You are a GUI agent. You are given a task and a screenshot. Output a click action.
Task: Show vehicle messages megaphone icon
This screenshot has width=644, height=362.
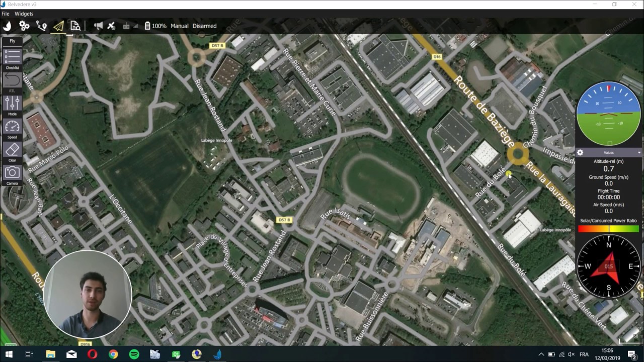pos(98,26)
